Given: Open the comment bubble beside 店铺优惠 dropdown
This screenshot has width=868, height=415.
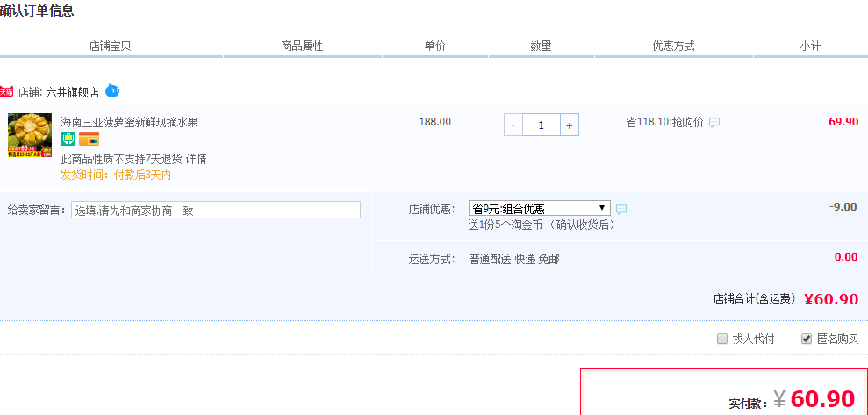Looking at the screenshot, I should (x=621, y=209).
